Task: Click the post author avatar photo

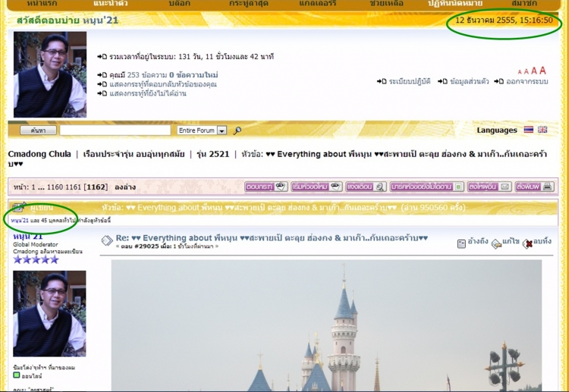Action: pyautogui.click(x=50, y=314)
